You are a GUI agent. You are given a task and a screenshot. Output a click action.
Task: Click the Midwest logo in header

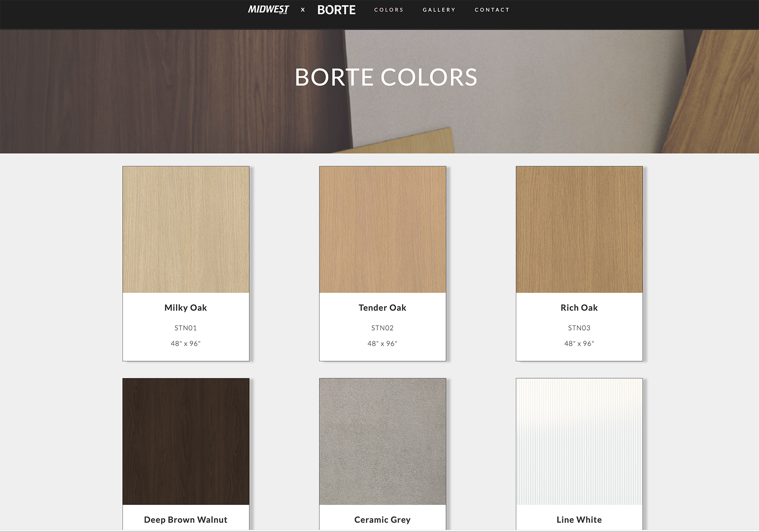click(268, 10)
